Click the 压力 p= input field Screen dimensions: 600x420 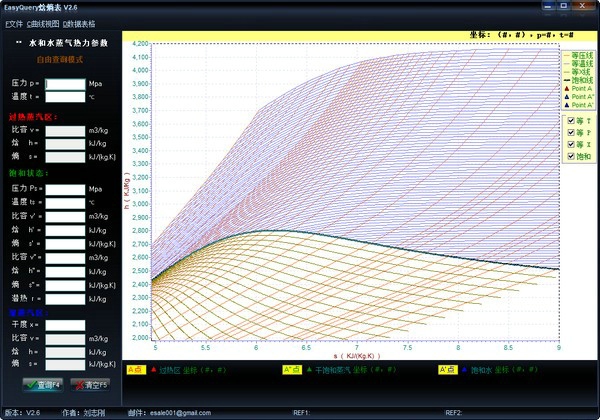pyautogui.click(x=66, y=83)
